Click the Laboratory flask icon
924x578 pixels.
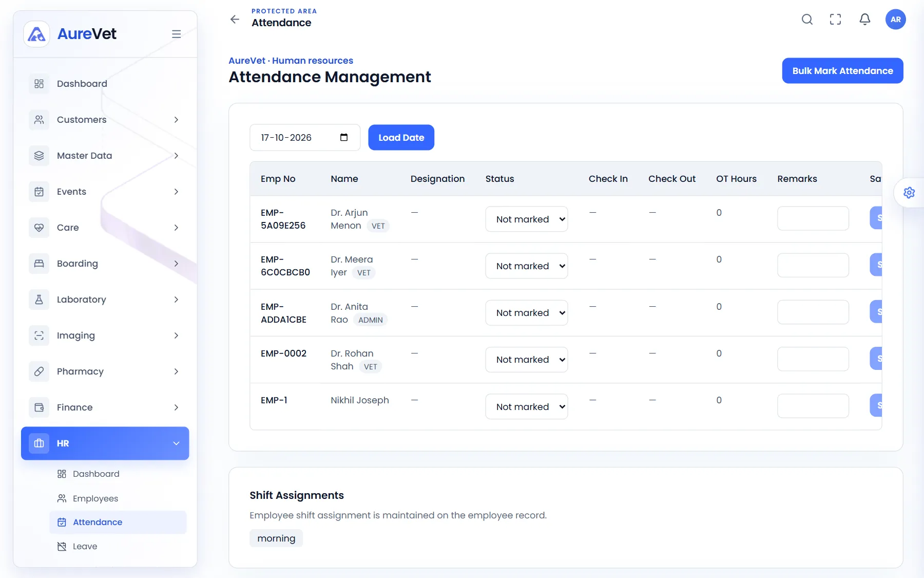(x=39, y=300)
